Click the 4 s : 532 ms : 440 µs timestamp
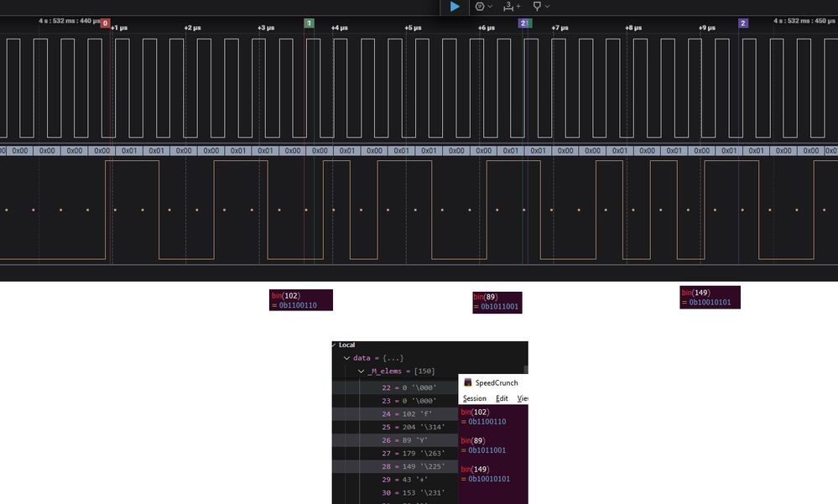Image resolution: width=838 pixels, height=504 pixels. point(69,21)
